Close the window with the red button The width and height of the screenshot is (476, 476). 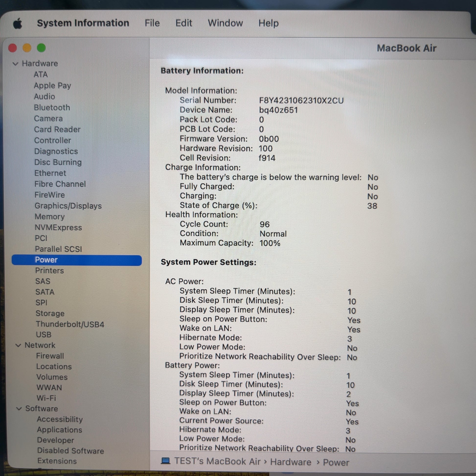tap(12, 48)
